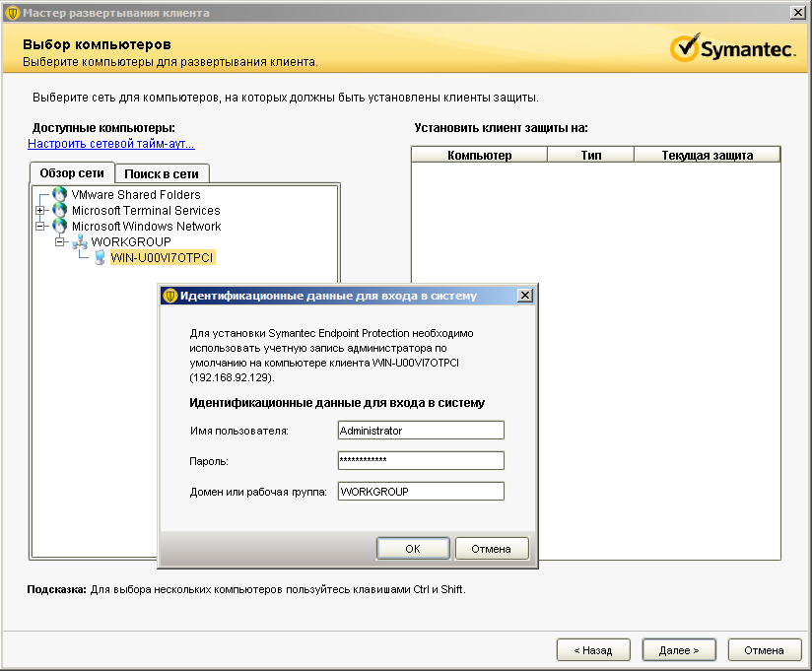Switch to the Поиск в сети tab

pyautogui.click(x=162, y=174)
